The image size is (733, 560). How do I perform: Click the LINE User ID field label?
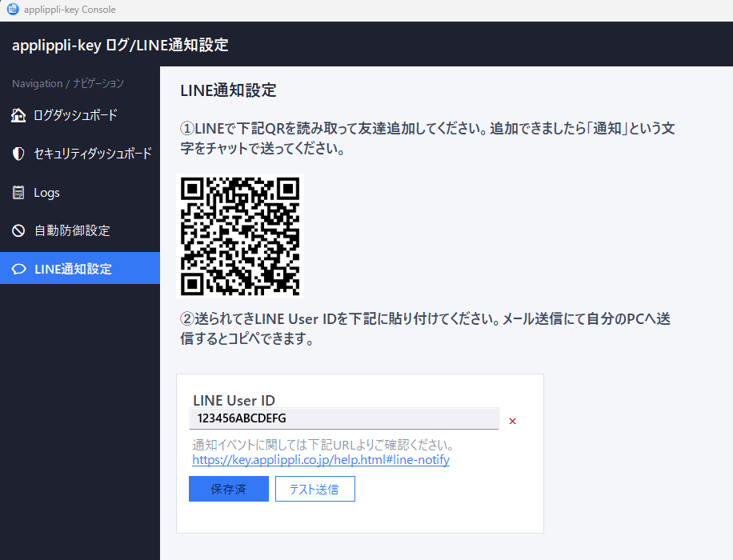pos(234,400)
